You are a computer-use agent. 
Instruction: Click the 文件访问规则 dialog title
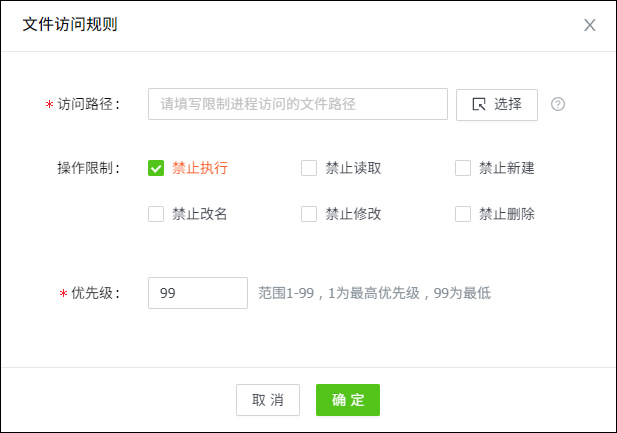[x=70, y=25]
